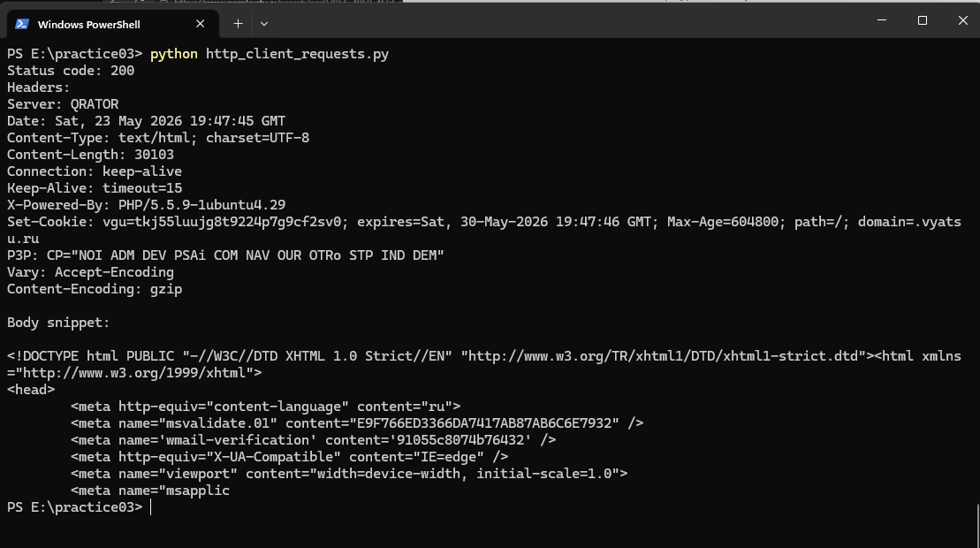
Task: Minimize the terminal window
Action: 882,20
